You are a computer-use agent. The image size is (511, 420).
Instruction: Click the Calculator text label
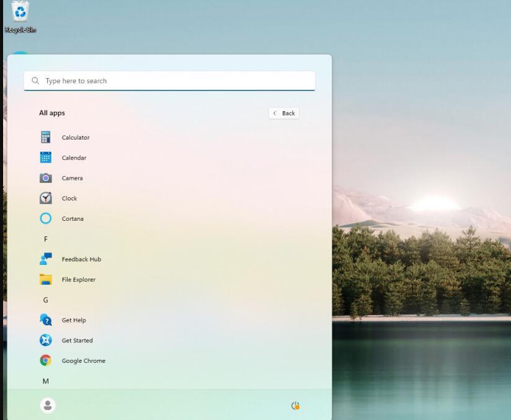pyautogui.click(x=76, y=137)
